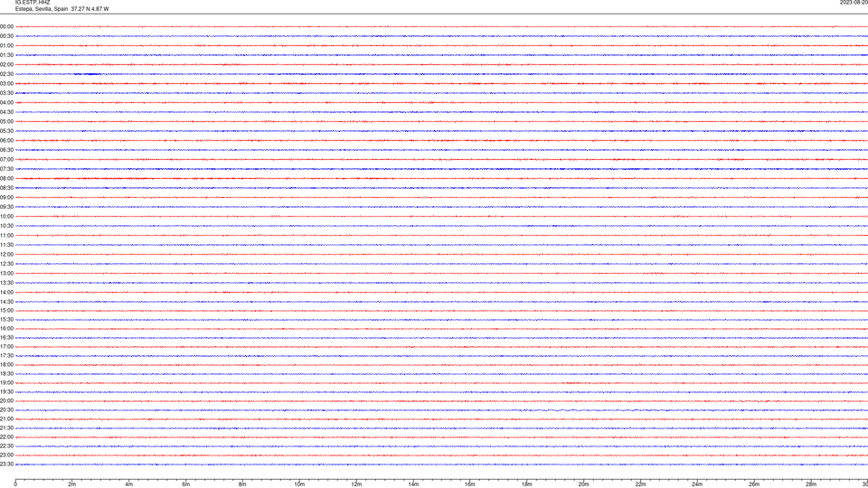The height and width of the screenshot is (488, 868).
Task: Select the 06:30 time label
Action: pos(6,150)
